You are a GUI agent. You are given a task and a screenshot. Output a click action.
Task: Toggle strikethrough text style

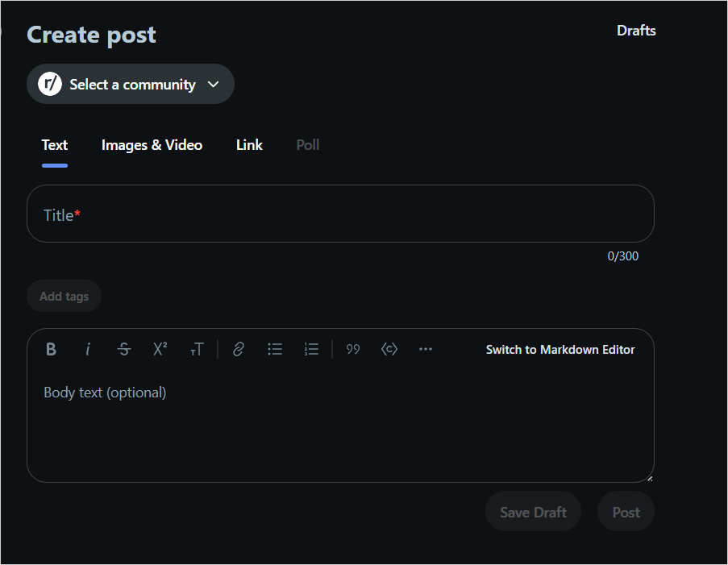pos(124,349)
